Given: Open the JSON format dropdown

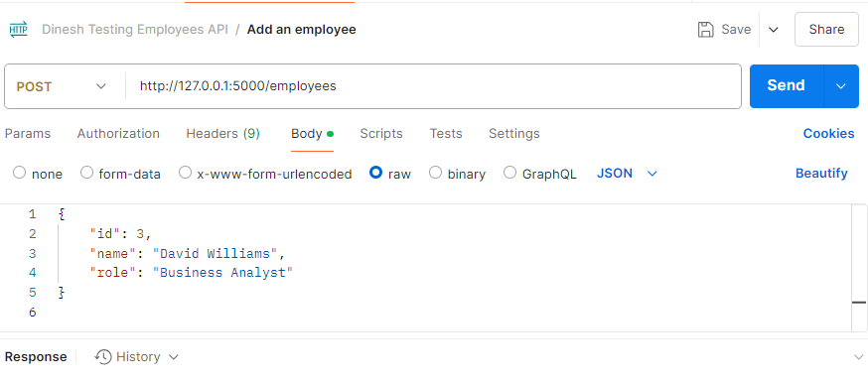Looking at the screenshot, I should coord(627,174).
